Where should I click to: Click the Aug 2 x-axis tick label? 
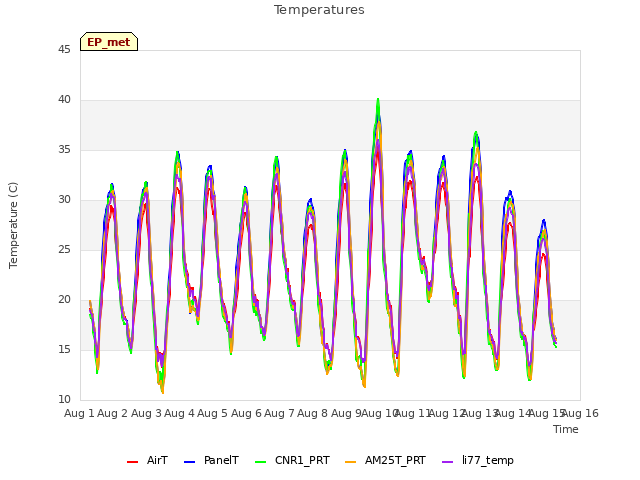coord(113,413)
